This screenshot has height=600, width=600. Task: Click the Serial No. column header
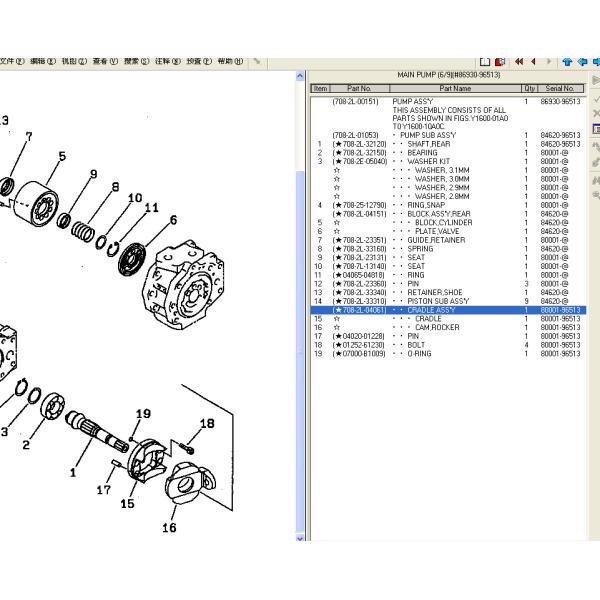[x=559, y=89]
